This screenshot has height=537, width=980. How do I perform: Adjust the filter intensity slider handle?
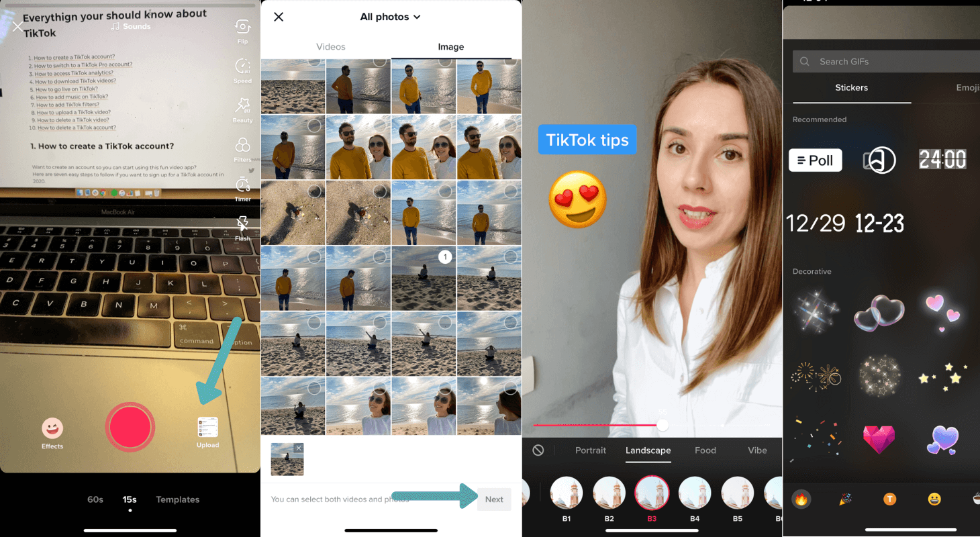tap(663, 425)
